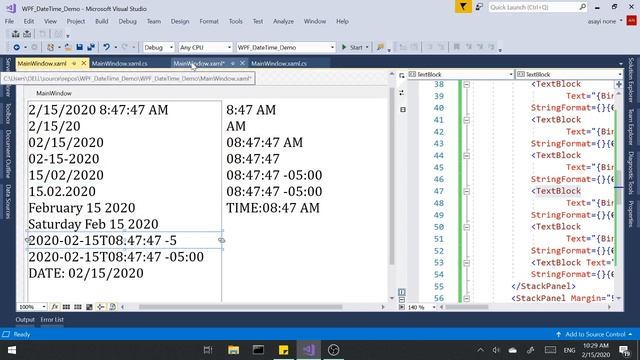This screenshot has height=360, width=640.
Task: Click the feedback icon beside Quick Launch
Action: click(x=479, y=7)
